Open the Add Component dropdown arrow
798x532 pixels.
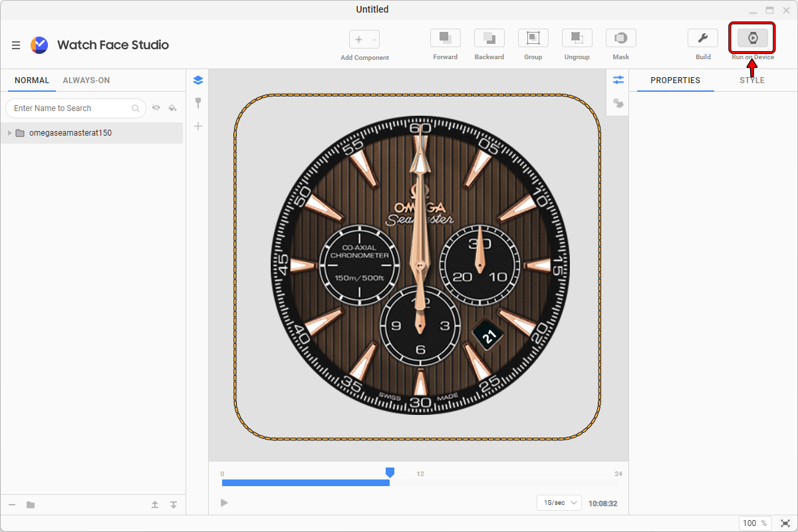point(374,39)
